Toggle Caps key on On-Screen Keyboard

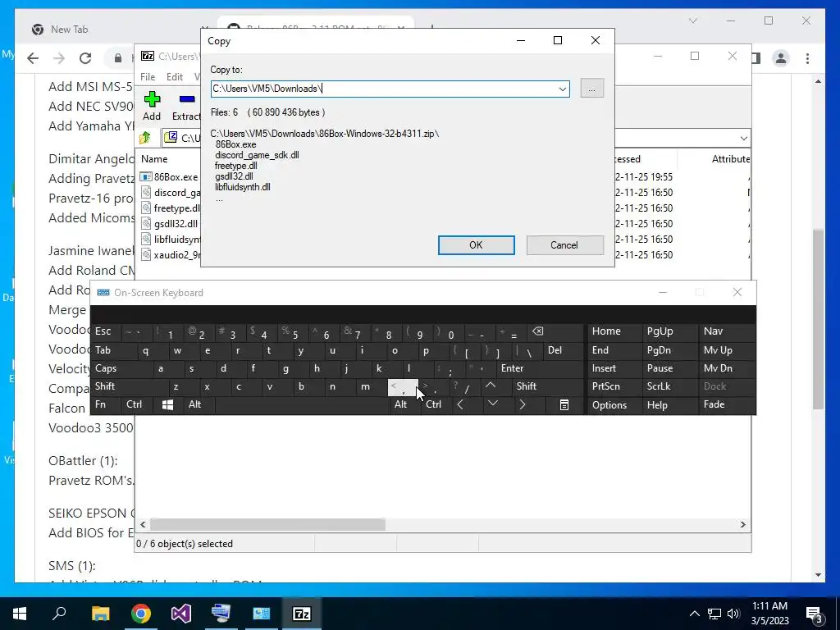(x=106, y=368)
